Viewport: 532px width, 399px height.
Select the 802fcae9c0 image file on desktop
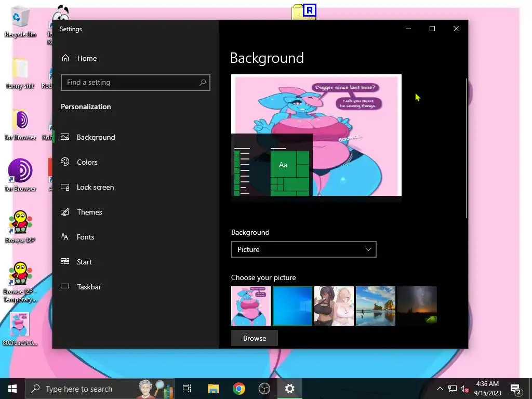[20, 329]
